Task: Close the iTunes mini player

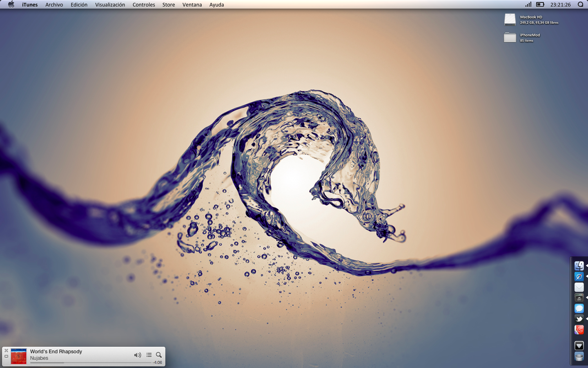Action: click(6, 350)
